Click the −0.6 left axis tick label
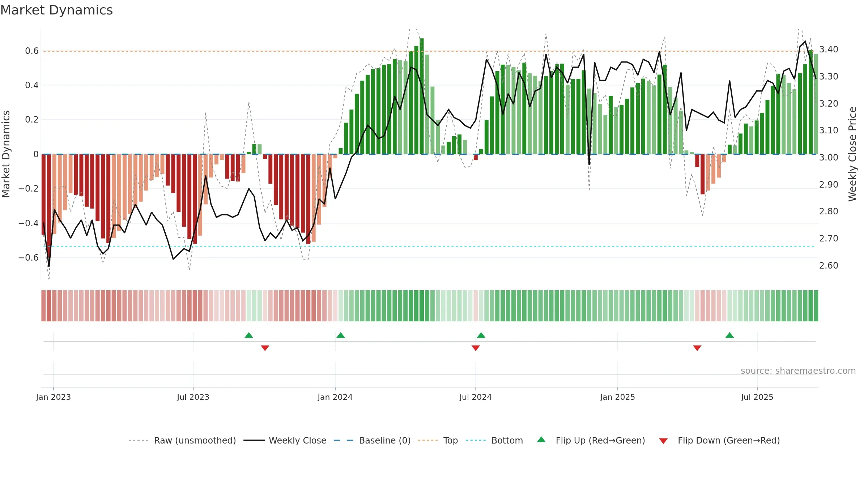 click(x=29, y=258)
